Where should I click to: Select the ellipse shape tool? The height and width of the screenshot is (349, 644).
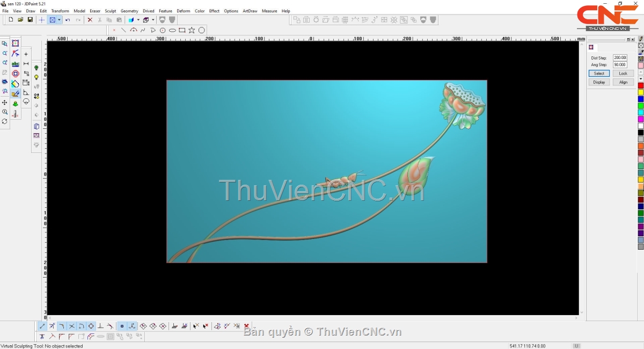[172, 30]
